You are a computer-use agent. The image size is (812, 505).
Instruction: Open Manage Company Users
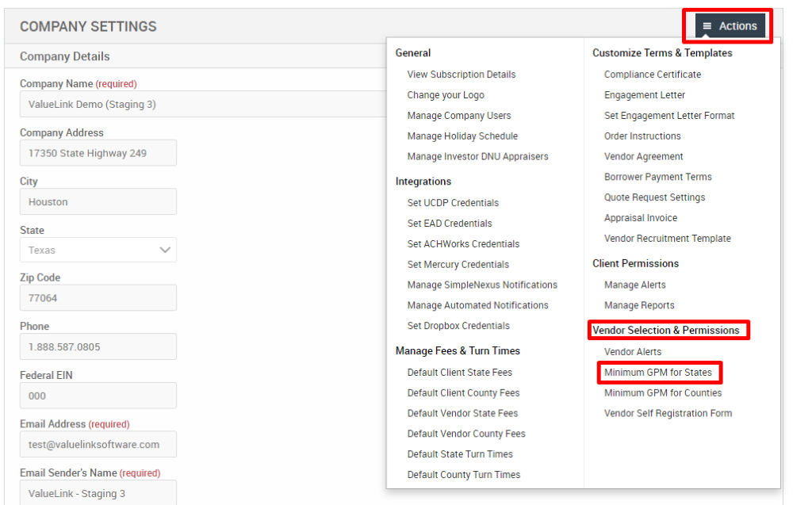pos(459,116)
